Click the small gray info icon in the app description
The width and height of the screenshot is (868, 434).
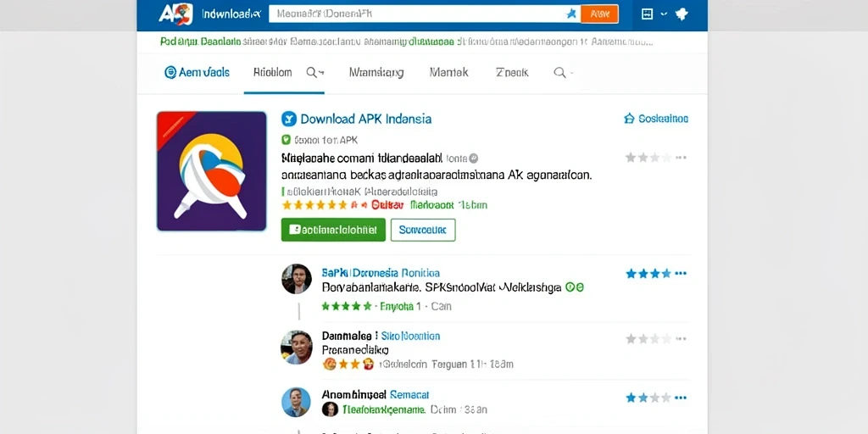473,158
